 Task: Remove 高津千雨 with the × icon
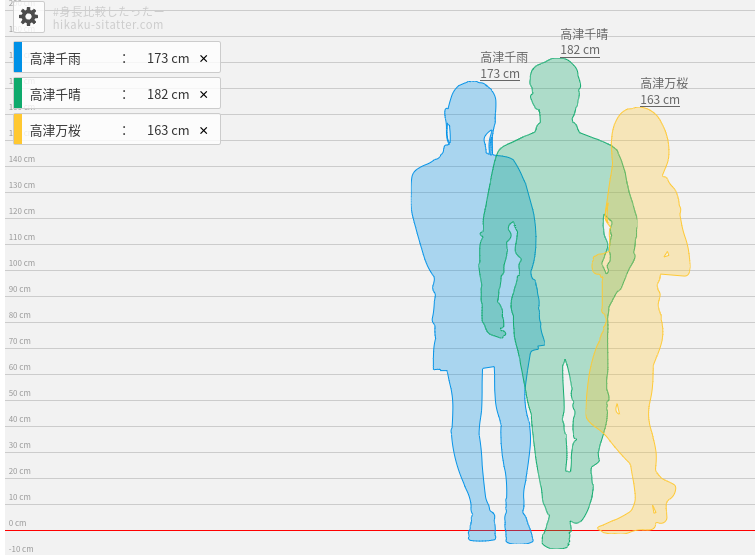pyautogui.click(x=203, y=59)
